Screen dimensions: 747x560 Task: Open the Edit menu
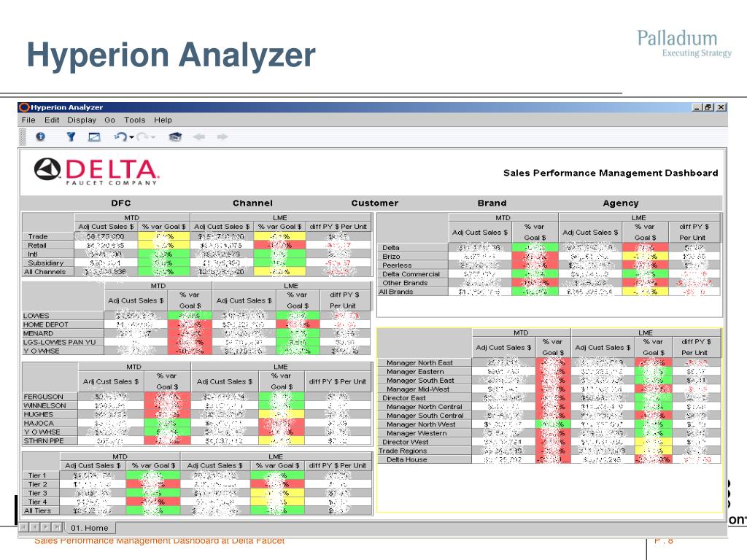52,120
